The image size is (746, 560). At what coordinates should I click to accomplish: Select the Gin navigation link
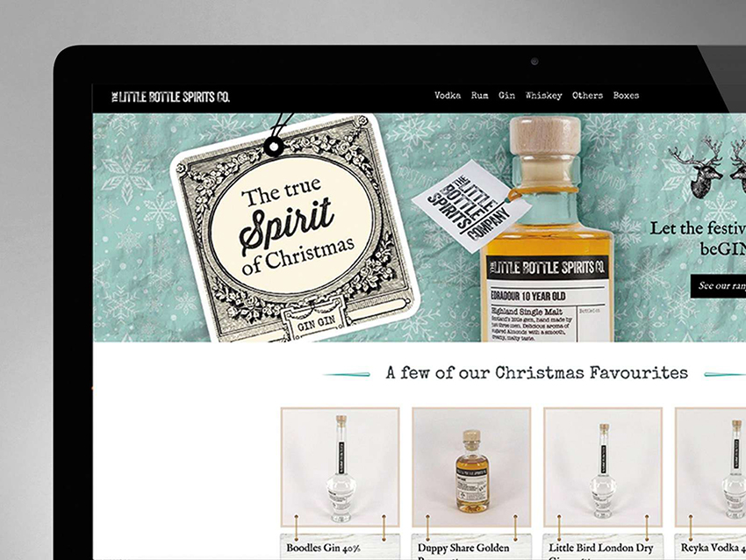(x=506, y=96)
